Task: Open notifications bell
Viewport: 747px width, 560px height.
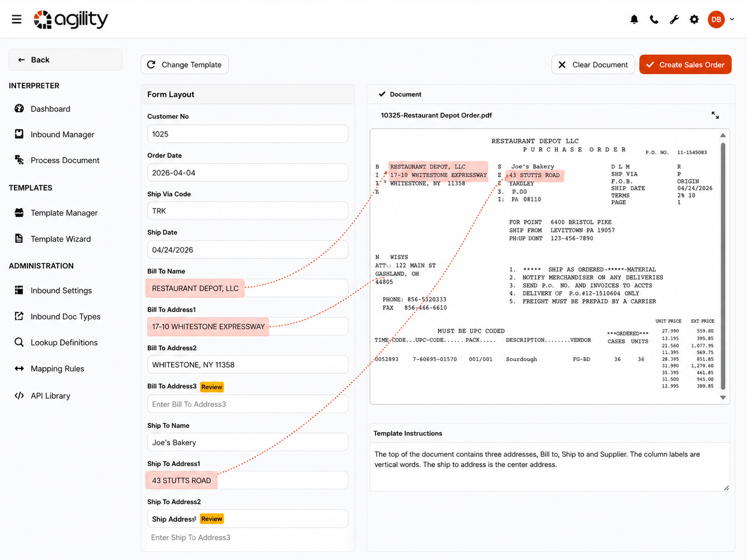Action: coord(634,20)
